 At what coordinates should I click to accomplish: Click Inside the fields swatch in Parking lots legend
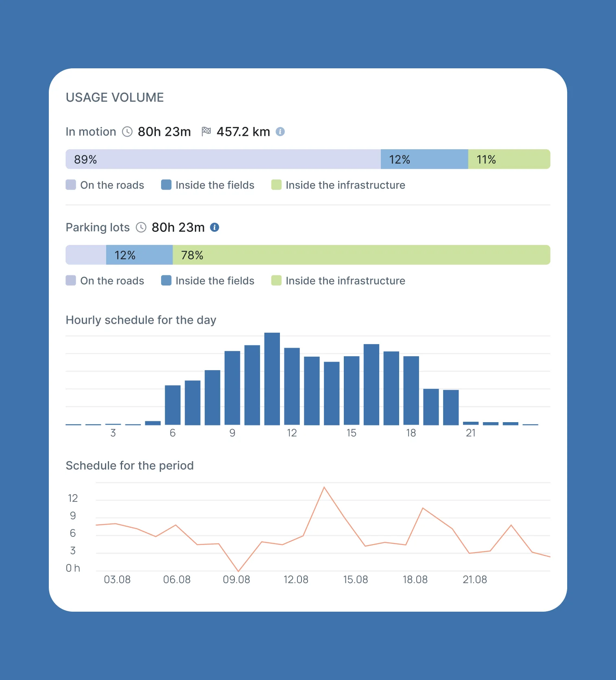(166, 281)
